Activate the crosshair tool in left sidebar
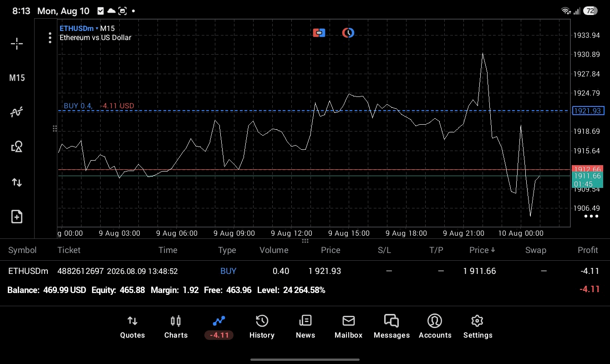This screenshot has width=610, height=364. point(17,44)
